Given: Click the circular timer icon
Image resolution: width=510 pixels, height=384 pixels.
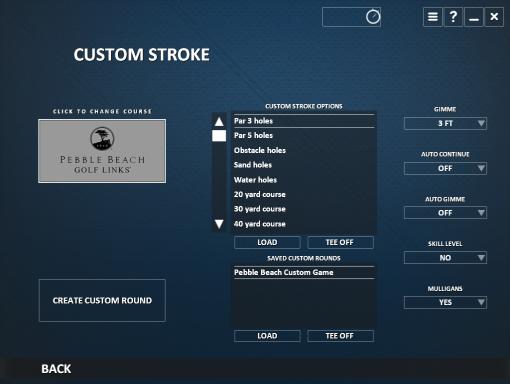Looking at the screenshot, I should tap(373, 17).
